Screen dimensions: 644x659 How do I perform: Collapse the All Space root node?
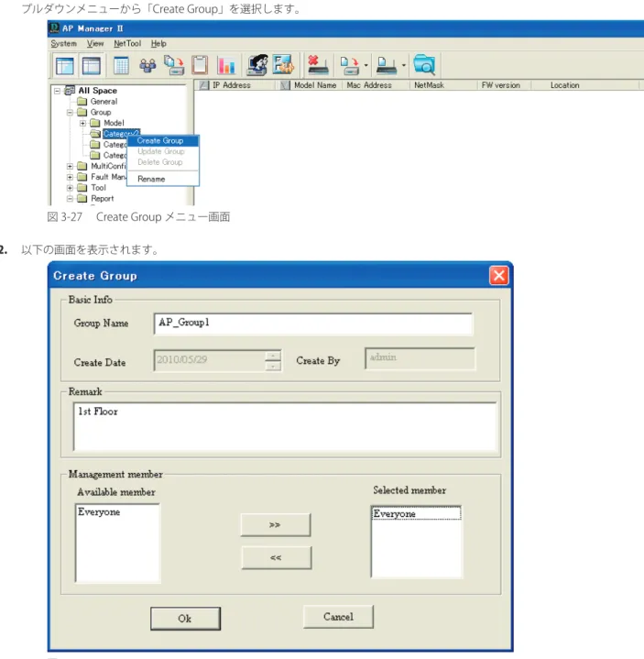click(57, 91)
